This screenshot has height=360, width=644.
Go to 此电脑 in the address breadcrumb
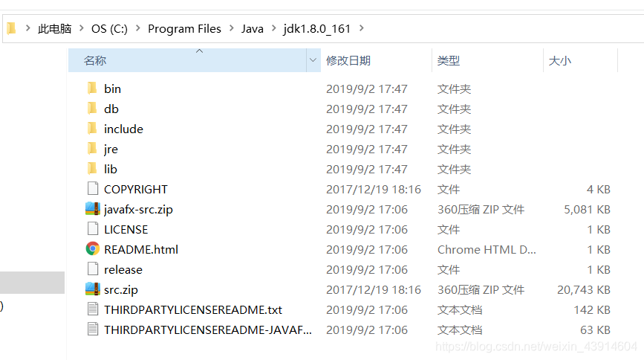[55, 29]
